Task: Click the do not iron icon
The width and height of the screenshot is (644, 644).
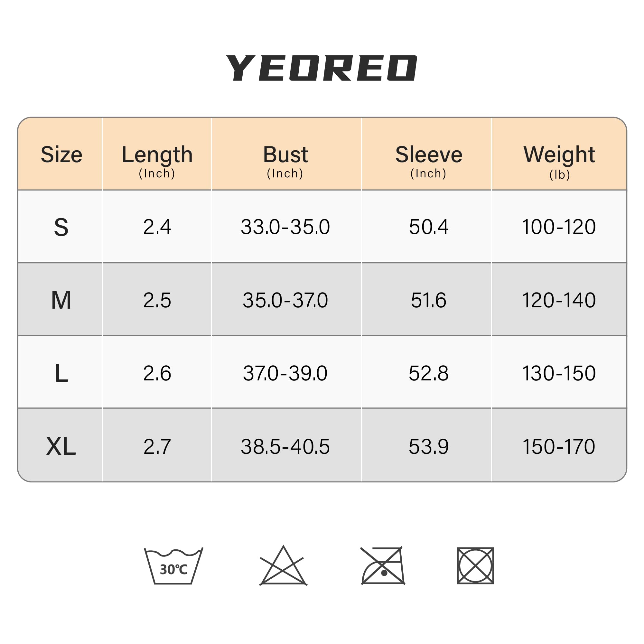Action: (383, 566)
